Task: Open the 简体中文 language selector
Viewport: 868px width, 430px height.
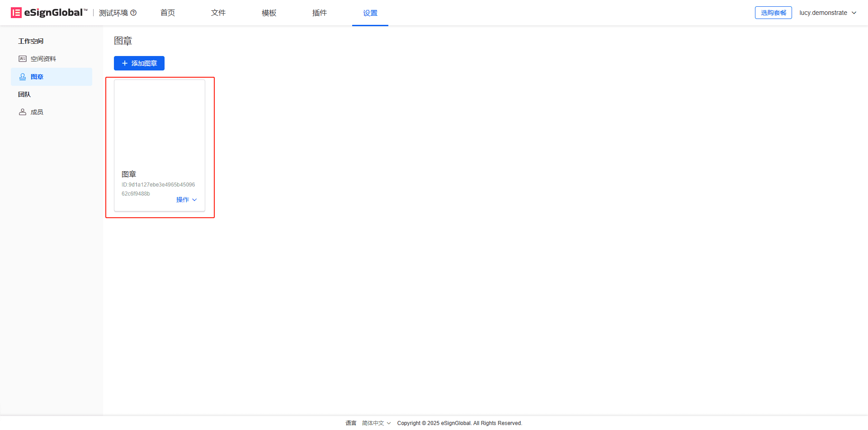Action: [x=376, y=423]
